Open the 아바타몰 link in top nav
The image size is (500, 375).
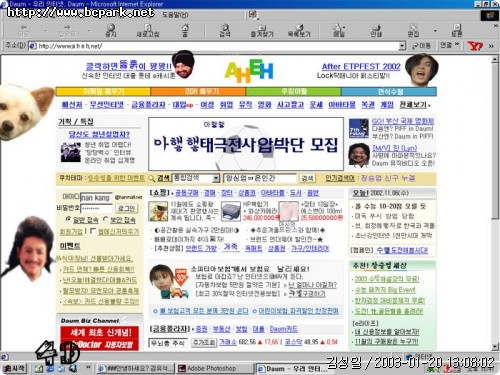(342, 105)
